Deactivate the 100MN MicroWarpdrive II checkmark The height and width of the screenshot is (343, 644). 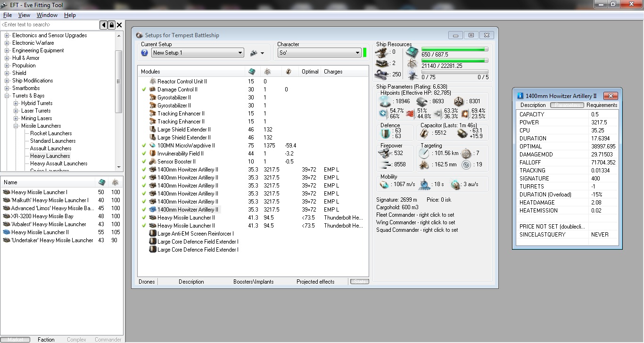pyautogui.click(x=144, y=146)
